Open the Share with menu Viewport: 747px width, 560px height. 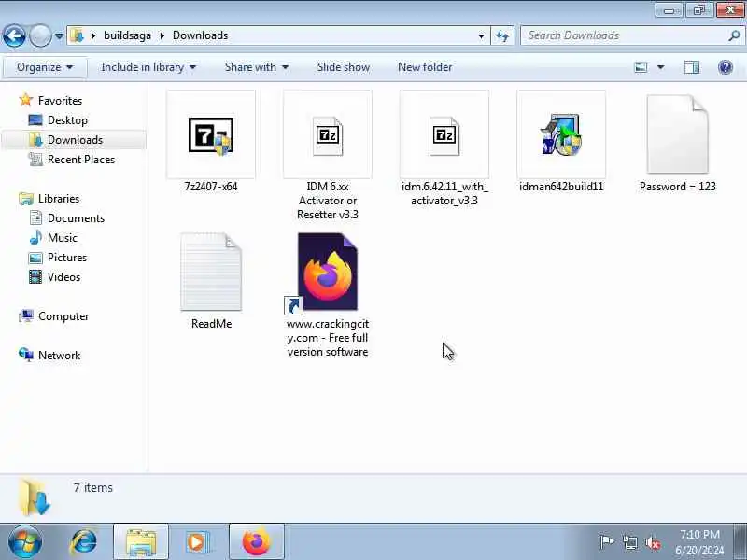(256, 67)
